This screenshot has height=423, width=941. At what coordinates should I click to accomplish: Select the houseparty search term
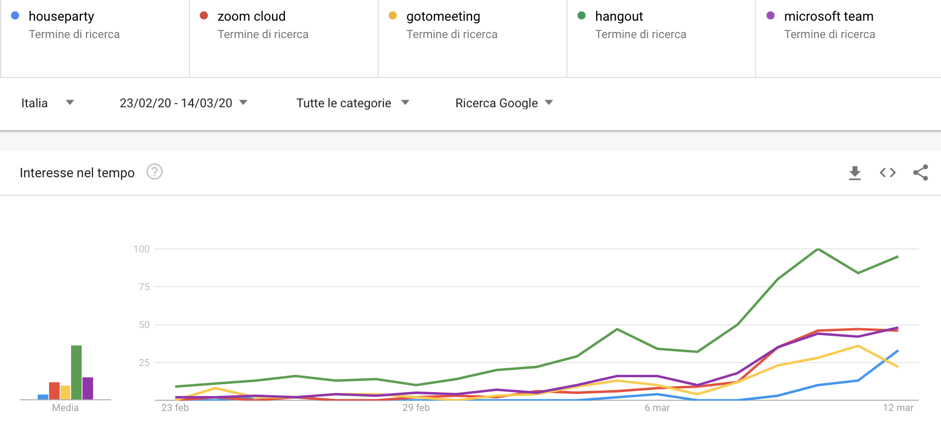[95, 38]
